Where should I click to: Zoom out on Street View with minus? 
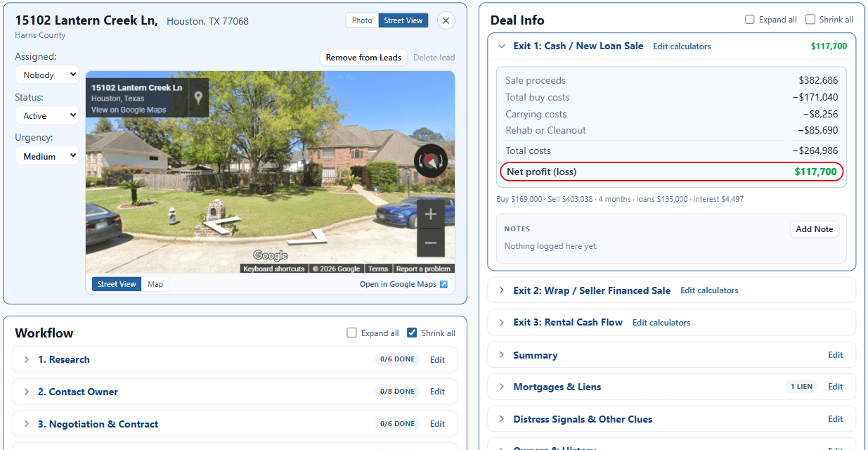coord(431,243)
